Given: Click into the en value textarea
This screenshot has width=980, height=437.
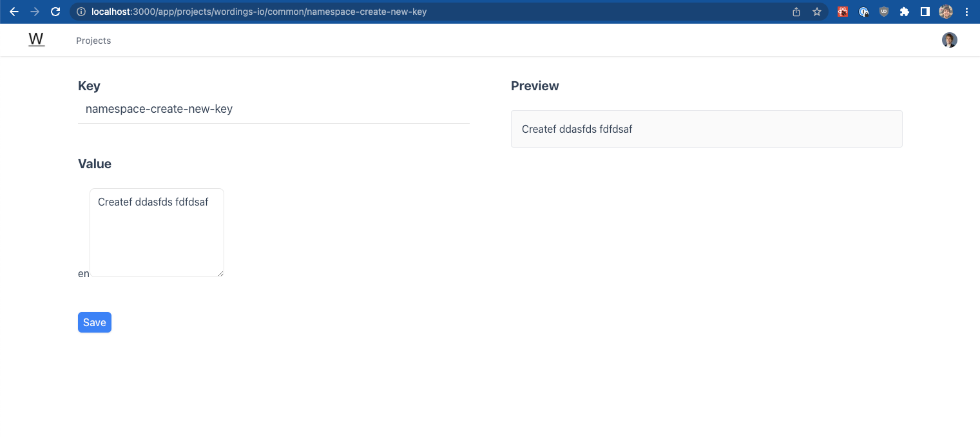Looking at the screenshot, I should tap(157, 233).
